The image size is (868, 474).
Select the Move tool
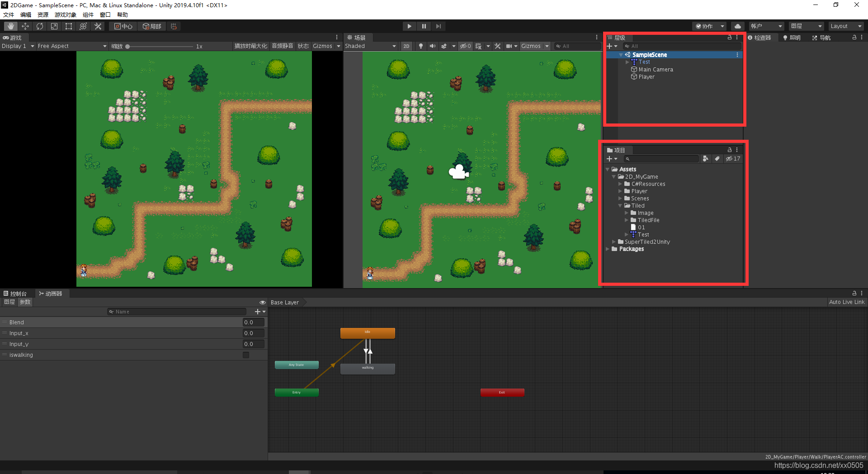(25, 26)
